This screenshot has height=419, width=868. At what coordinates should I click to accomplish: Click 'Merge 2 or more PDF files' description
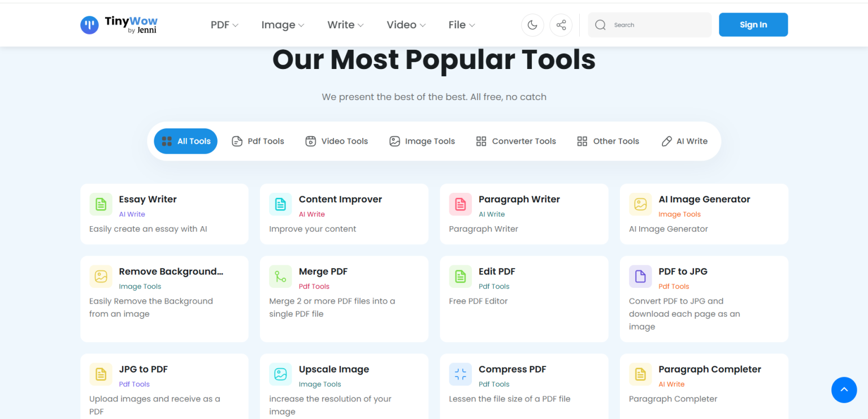332,308
